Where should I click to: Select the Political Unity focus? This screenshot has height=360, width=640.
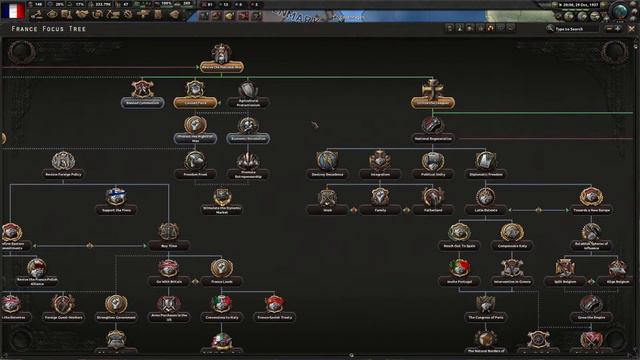(433, 166)
